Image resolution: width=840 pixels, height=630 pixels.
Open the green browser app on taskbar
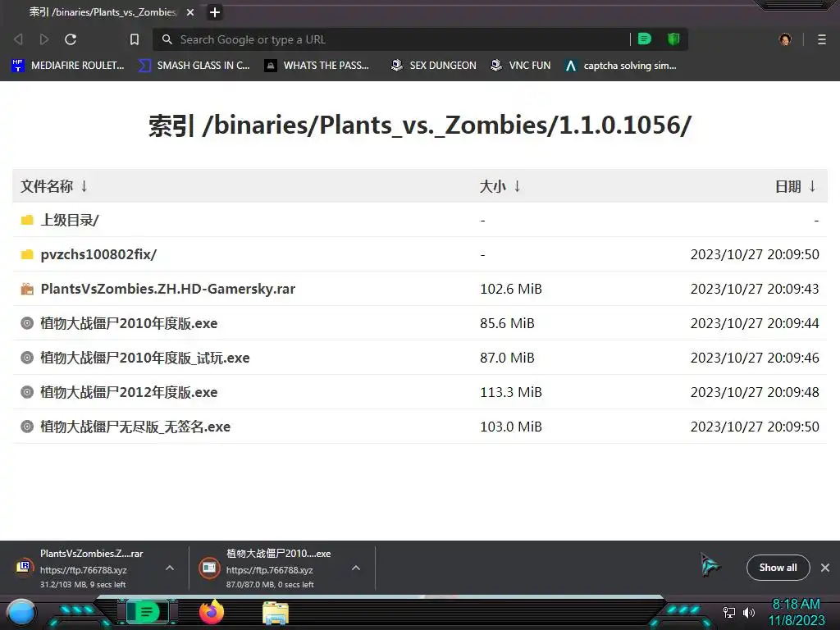[x=147, y=612]
